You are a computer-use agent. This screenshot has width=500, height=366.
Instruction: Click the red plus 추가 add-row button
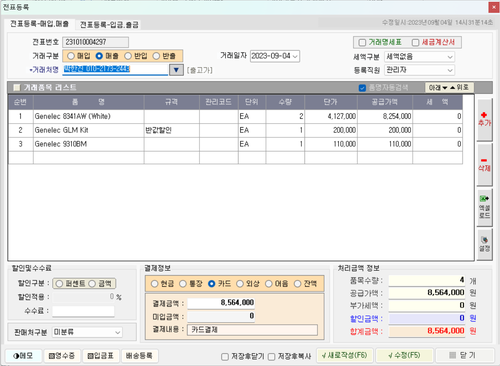484,119
